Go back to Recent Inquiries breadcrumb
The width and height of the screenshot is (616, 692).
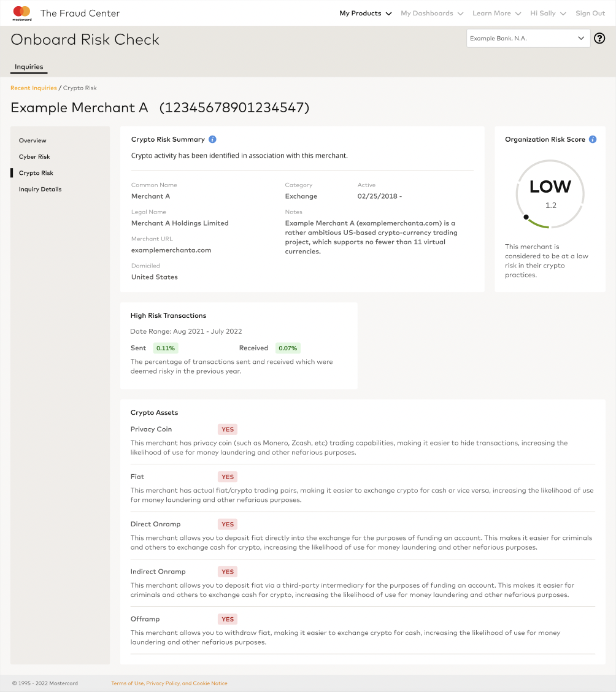tap(34, 88)
